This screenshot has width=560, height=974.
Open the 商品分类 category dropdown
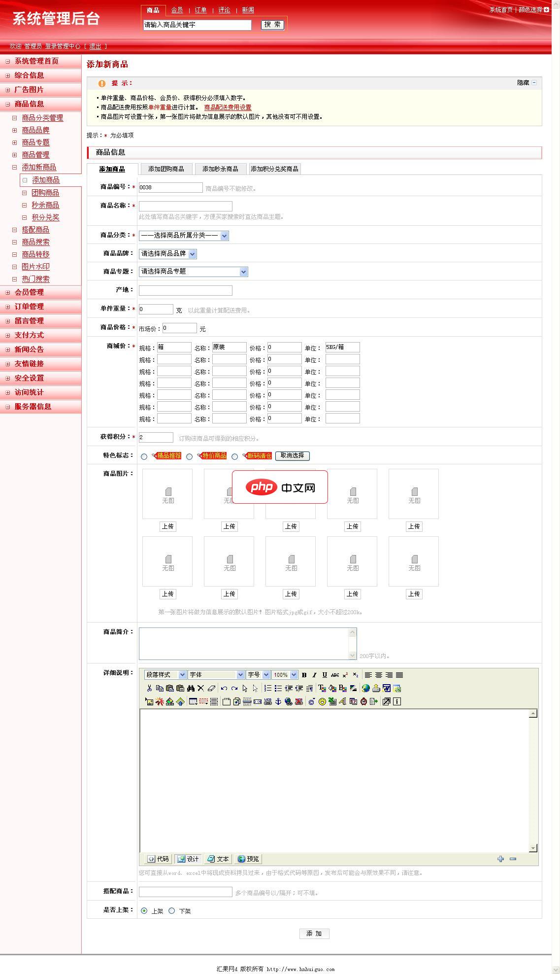(184, 236)
